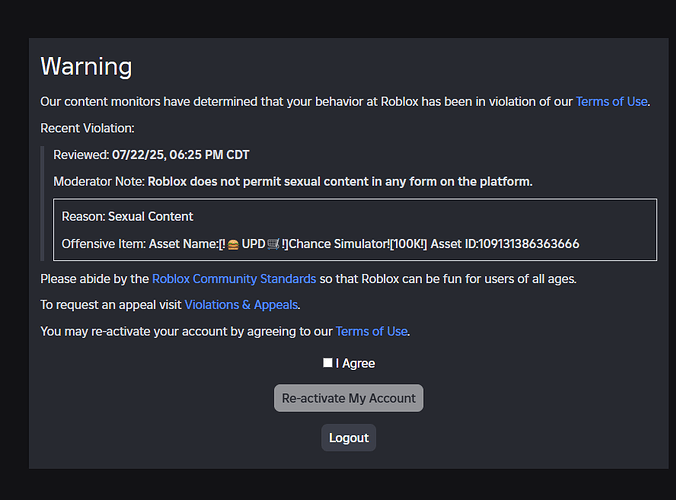Click the Logout button
Screen dimensions: 676x500
(348, 438)
